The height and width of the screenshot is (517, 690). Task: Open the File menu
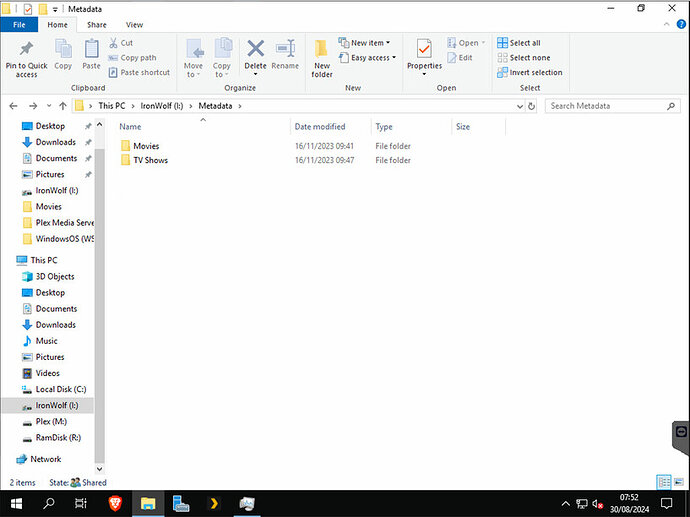(x=19, y=25)
